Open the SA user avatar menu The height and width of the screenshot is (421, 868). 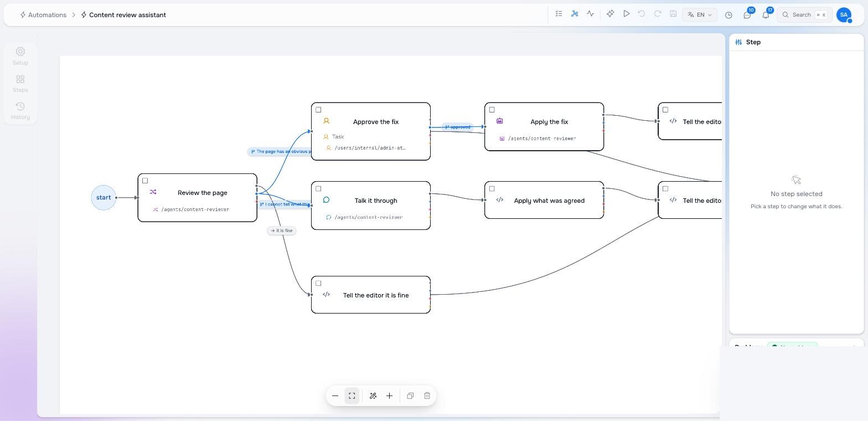844,15
